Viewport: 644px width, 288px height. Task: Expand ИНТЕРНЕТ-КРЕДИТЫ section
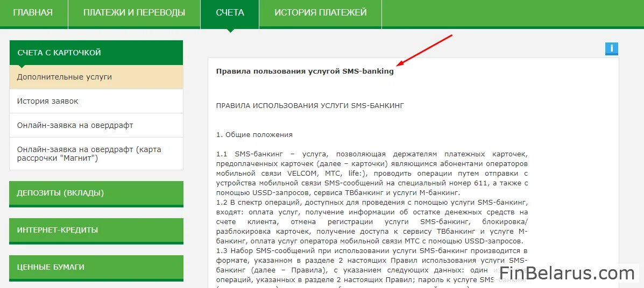click(96, 230)
